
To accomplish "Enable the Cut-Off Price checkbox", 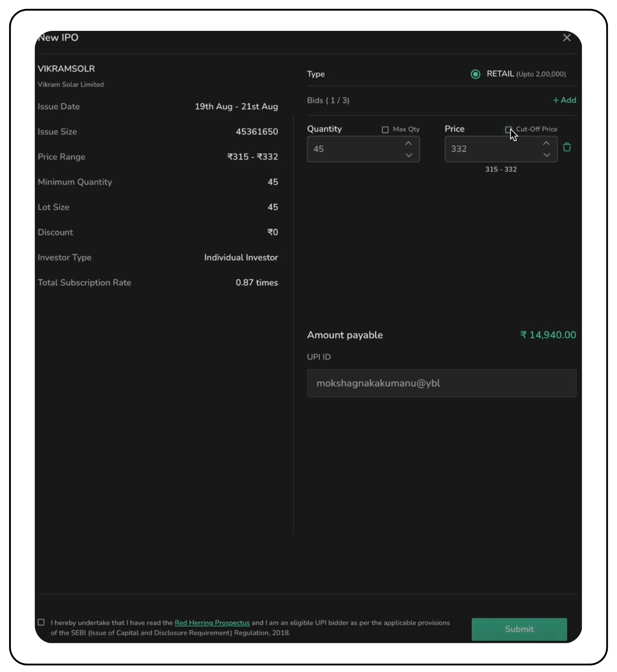I will [509, 130].
